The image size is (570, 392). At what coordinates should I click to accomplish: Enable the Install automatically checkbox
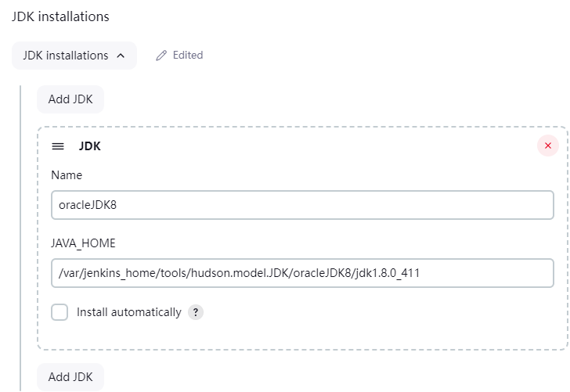point(60,312)
